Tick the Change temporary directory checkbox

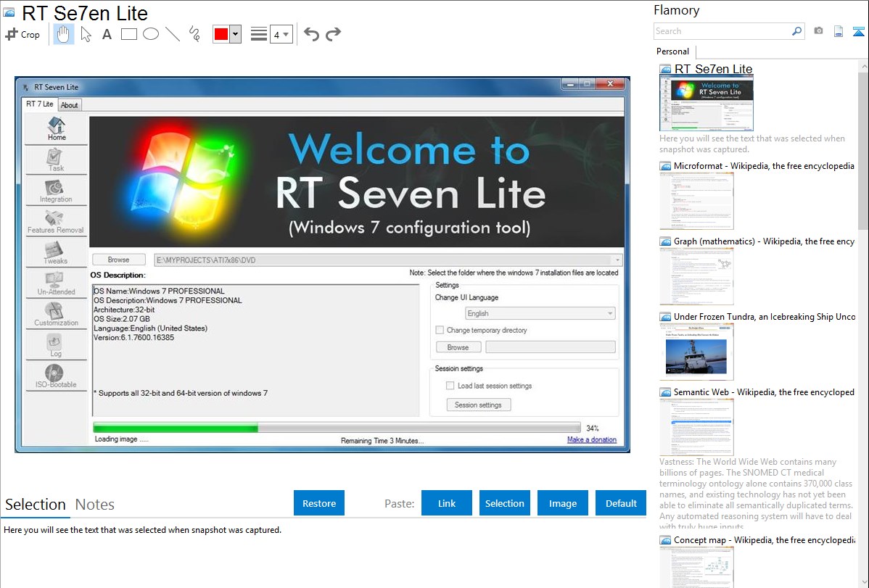tap(440, 330)
